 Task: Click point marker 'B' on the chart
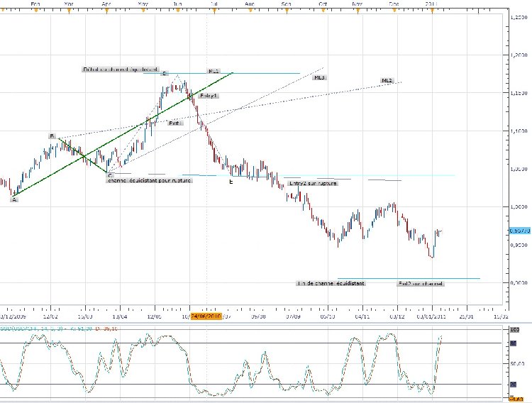(x=52, y=135)
